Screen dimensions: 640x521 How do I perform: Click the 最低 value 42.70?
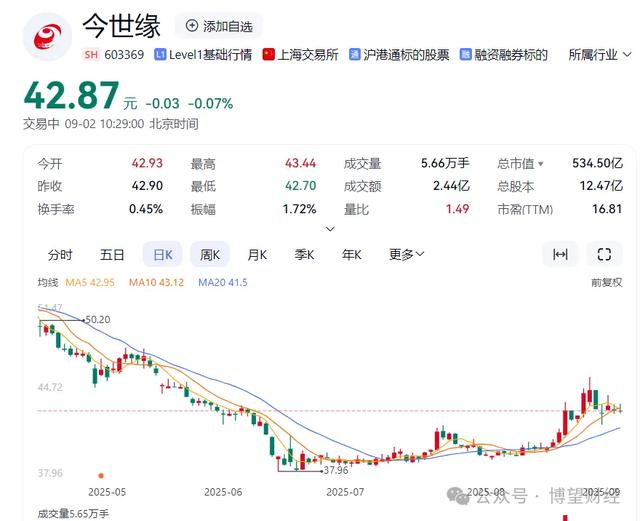click(300, 186)
